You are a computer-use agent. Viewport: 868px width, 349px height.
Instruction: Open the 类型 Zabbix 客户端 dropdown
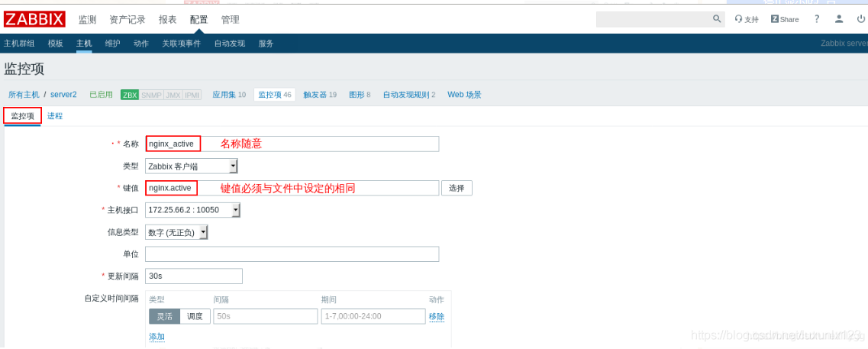point(192,166)
